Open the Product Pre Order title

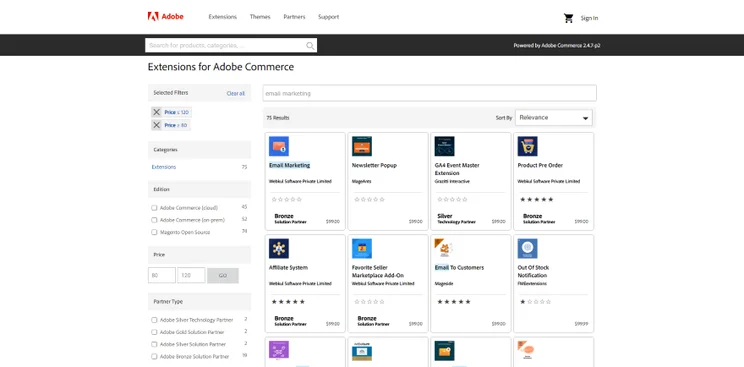point(540,165)
